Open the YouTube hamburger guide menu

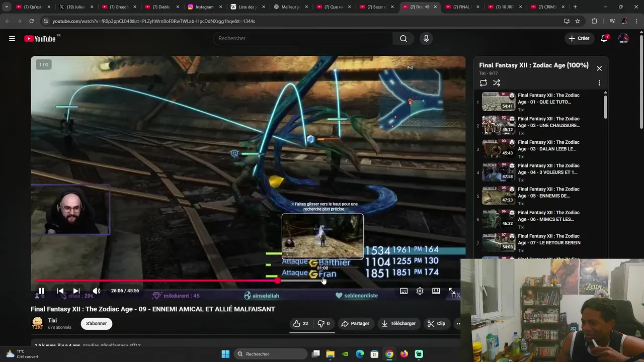12,39
